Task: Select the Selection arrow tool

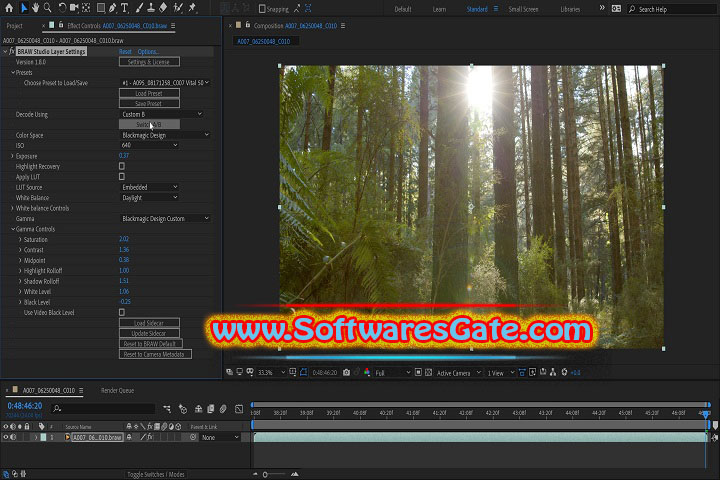Action: click(24, 8)
